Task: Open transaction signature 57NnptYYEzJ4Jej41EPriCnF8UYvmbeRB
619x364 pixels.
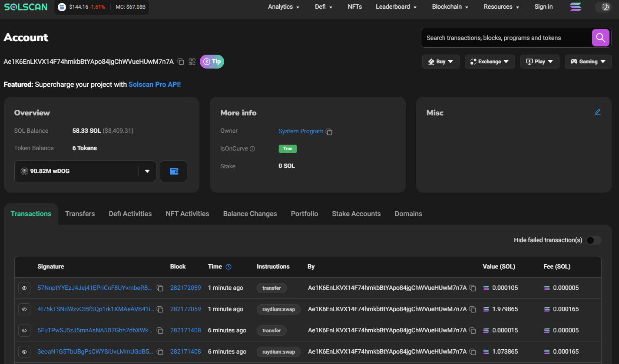Action: (95, 288)
